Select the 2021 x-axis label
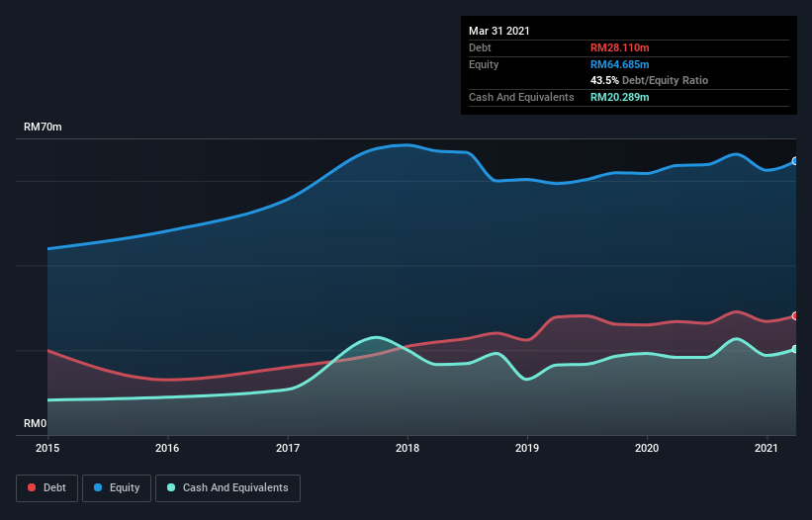The image size is (812, 520). (x=767, y=448)
